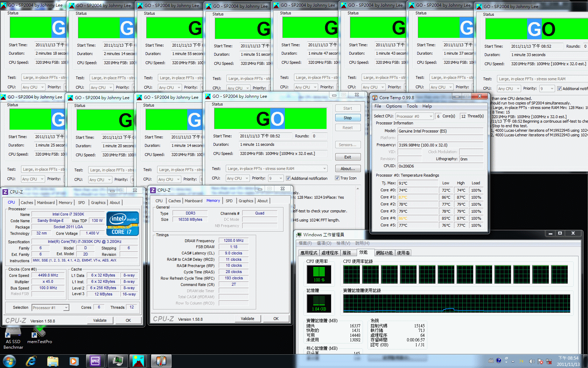This screenshot has height=368, width=588.
Task: Click the Intel Core i7 logo in CPU-Z
Action: [x=122, y=223]
